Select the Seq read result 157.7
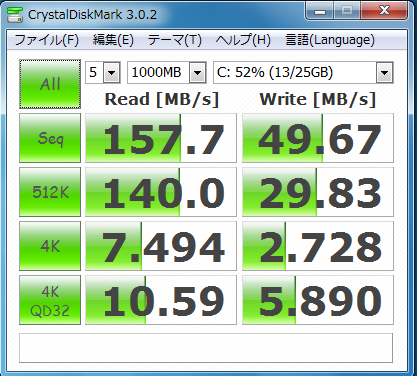Viewport: 417px width, 376px height. (161, 138)
